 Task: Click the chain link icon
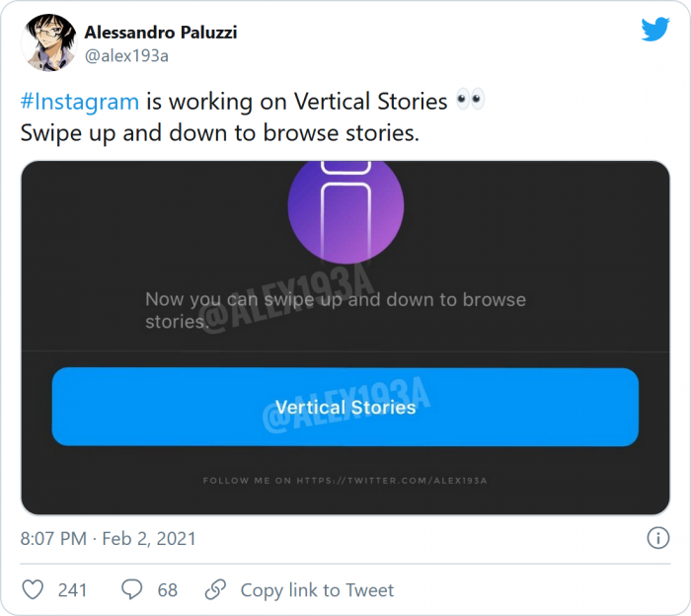[215, 589]
